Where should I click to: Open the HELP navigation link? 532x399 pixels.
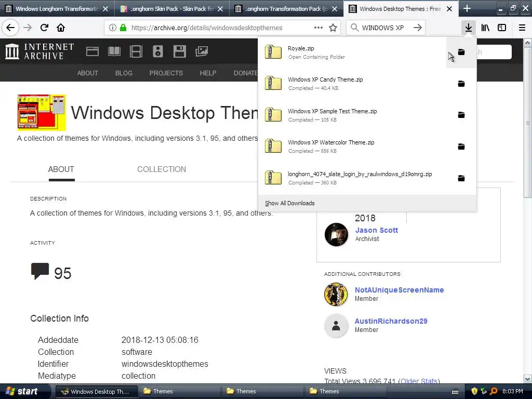pyautogui.click(x=208, y=73)
